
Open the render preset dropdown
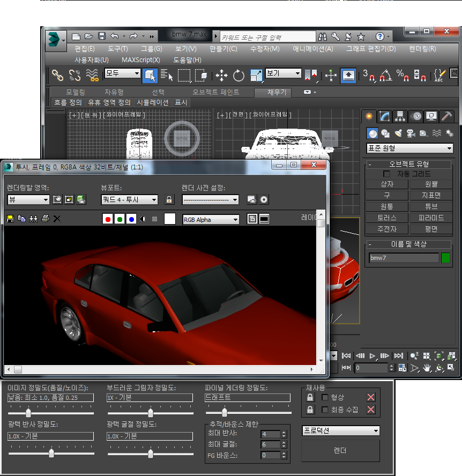coord(210,200)
